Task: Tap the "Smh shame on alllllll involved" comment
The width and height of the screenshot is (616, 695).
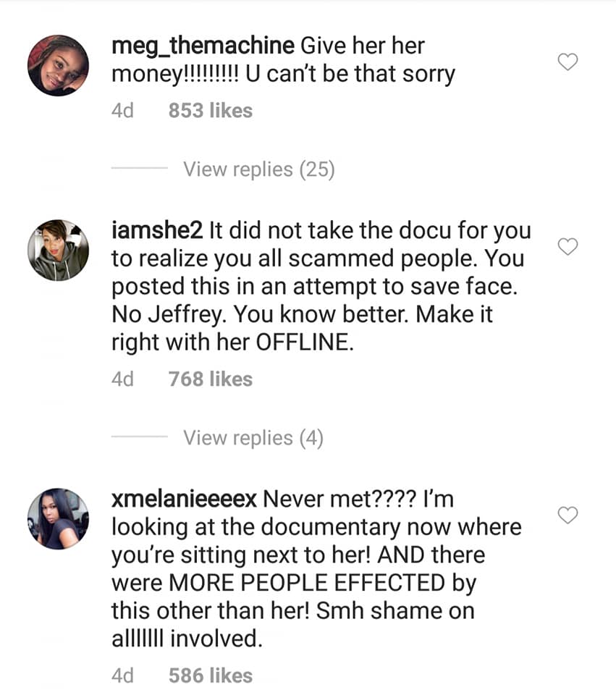Action: (x=292, y=624)
